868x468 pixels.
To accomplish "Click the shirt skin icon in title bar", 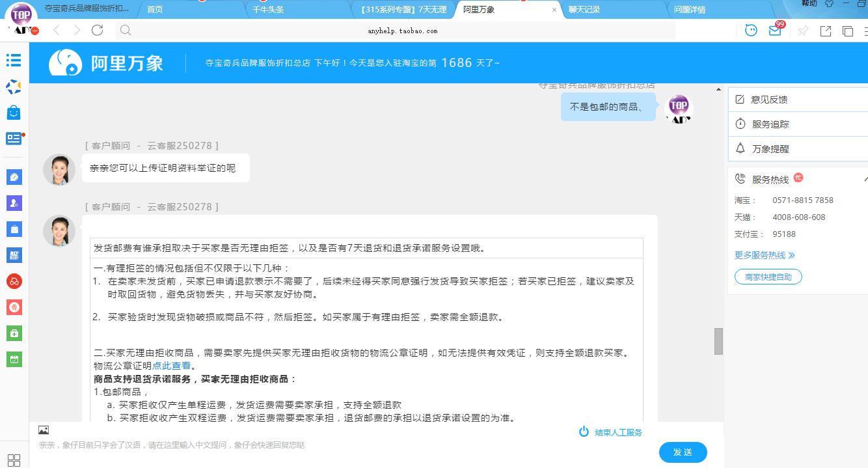I will click(x=829, y=3).
